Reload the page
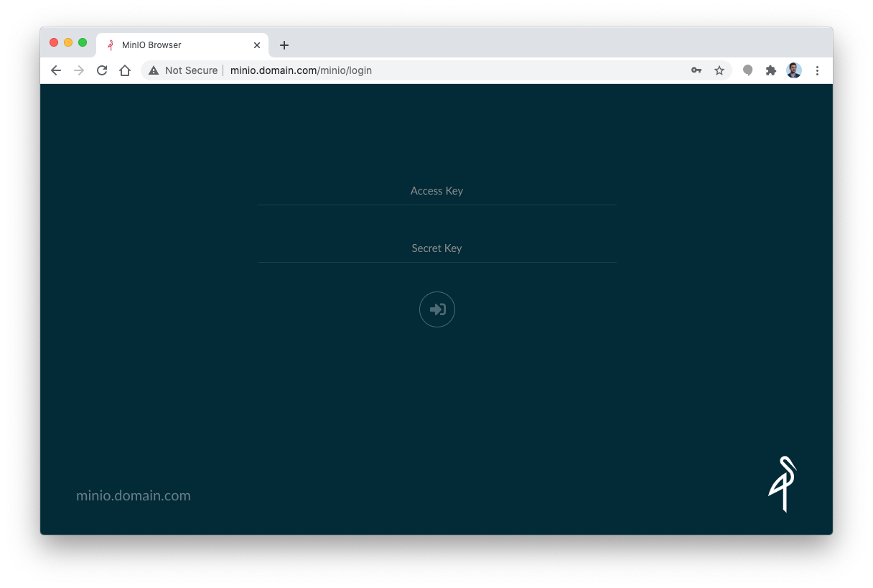873x588 pixels. point(102,70)
